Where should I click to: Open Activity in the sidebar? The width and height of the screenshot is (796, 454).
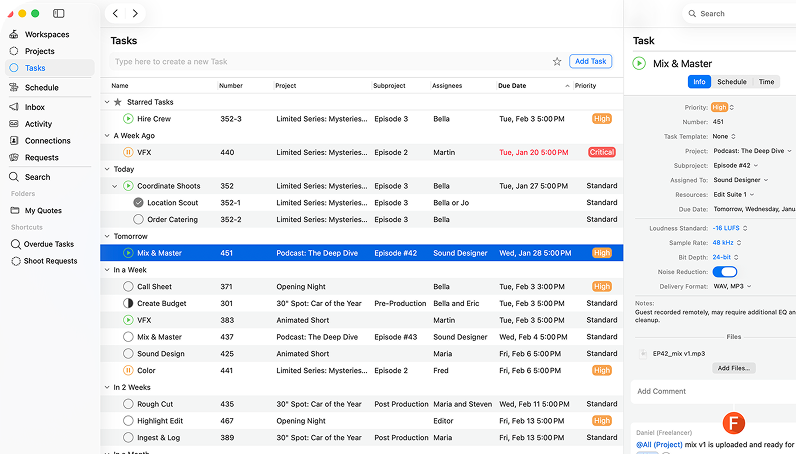38,124
